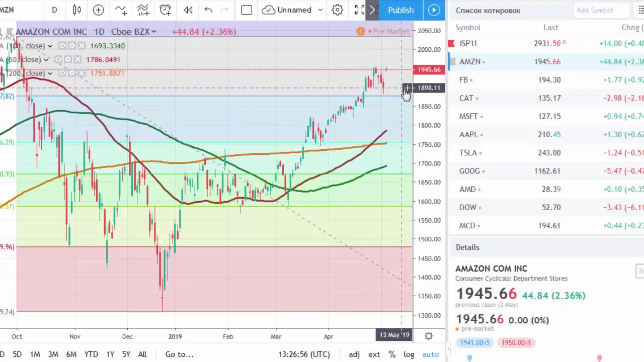
Task: Click the Publish button
Action: coord(401,10)
